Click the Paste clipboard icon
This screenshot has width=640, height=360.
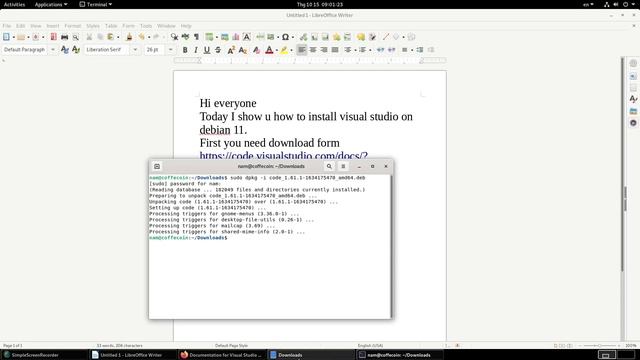(x=111, y=37)
